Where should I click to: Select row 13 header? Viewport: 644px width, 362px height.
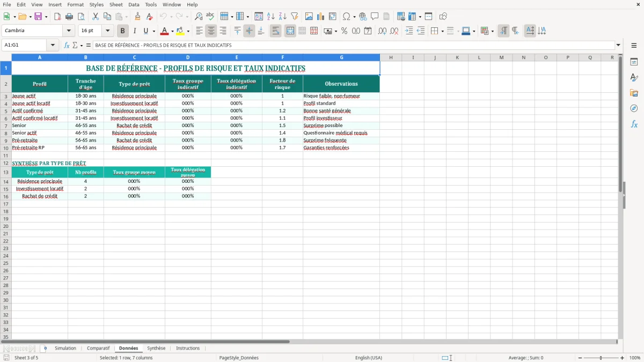6,172
